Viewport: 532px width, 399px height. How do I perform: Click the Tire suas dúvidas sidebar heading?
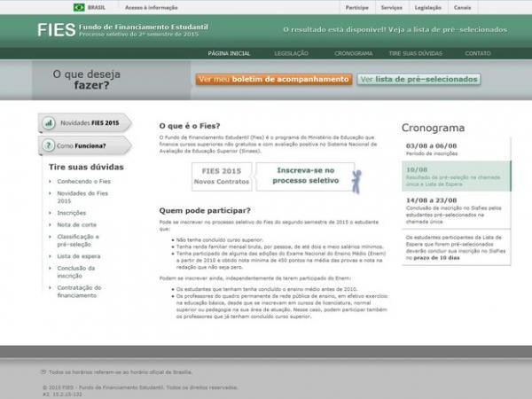point(86,167)
